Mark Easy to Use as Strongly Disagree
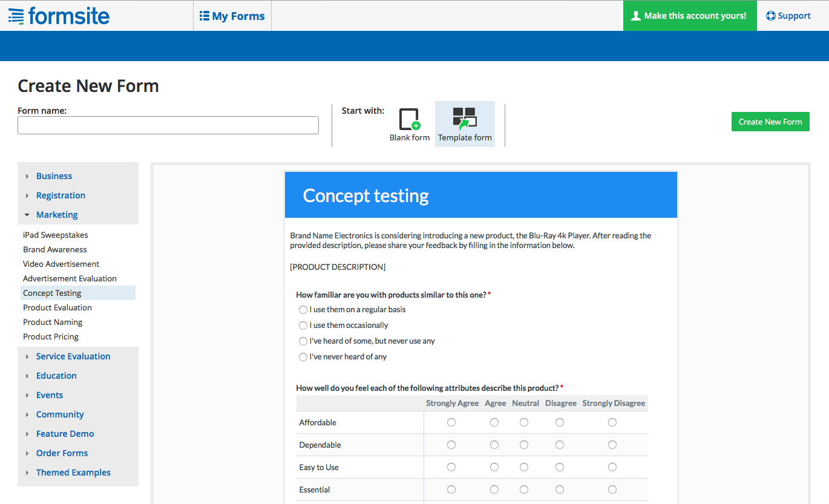829x504 pixels. (612, 467)
